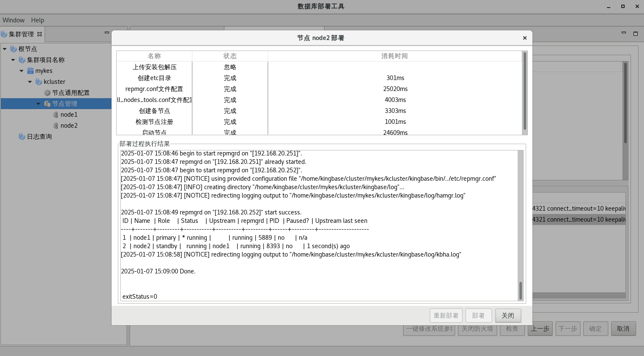Click the kcluster cluster icon
The image size is (644, 356).
click(x=39, y=82)
